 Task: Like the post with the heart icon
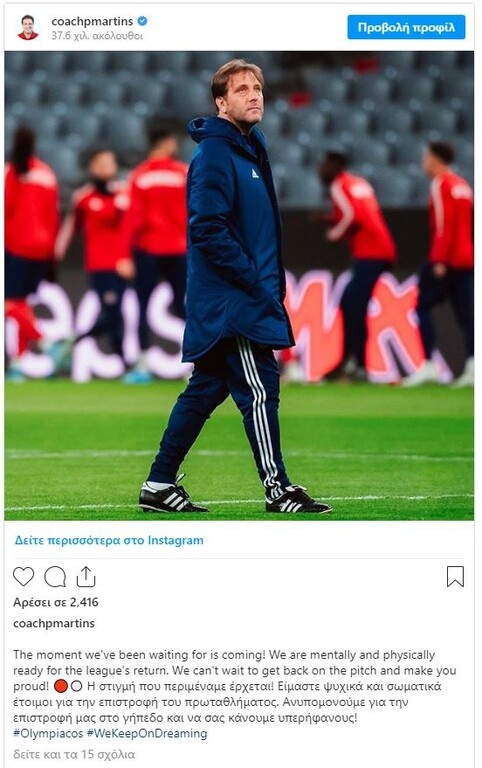[23, 576]
